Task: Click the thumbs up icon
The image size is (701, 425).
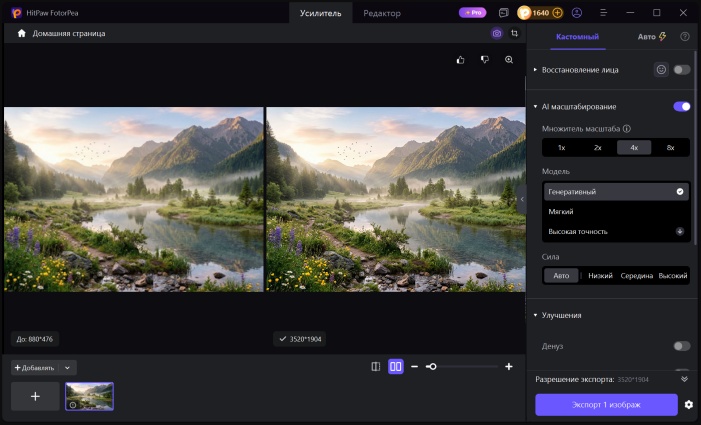Action: 460,60
